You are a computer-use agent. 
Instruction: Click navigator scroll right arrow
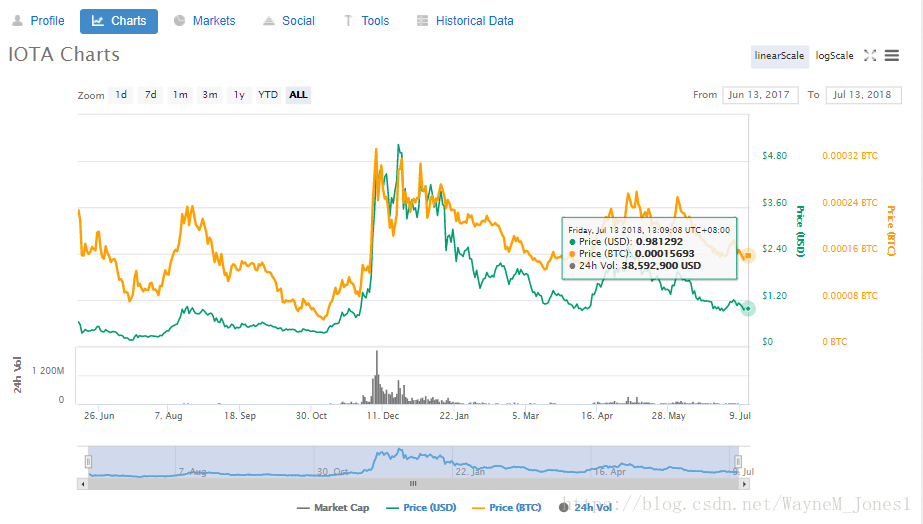click(x=744, y=484)
